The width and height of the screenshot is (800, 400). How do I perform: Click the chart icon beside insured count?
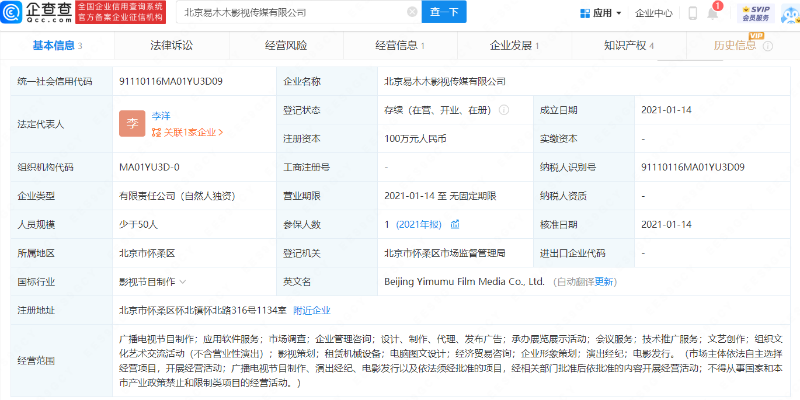(455, 224)
